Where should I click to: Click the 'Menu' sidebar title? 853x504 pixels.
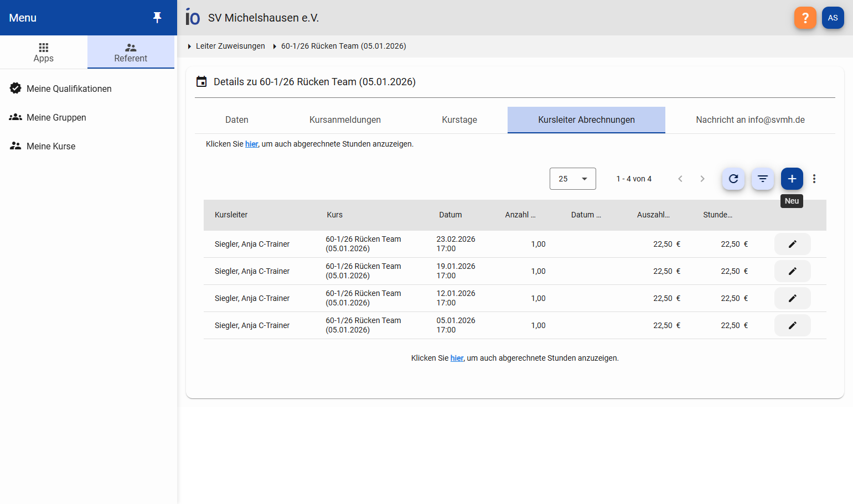(23, 18)
